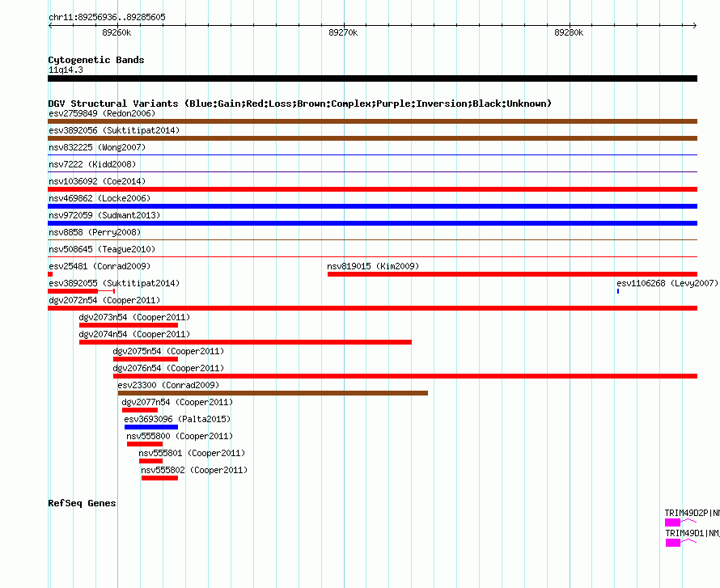Click the small blue esv1106268 marker
This screenshot has width=720, height=588.
(618, 291)
